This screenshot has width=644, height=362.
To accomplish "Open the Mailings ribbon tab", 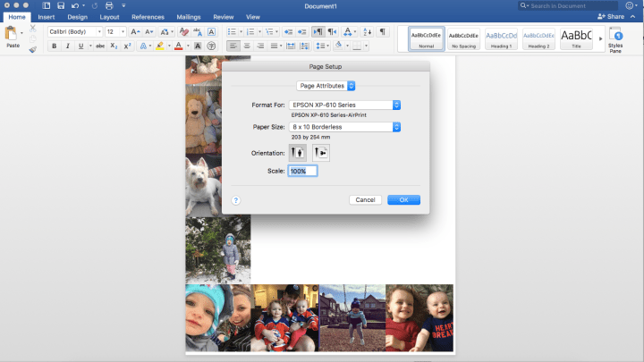I will pyautogui.click(x=189, y=17).
